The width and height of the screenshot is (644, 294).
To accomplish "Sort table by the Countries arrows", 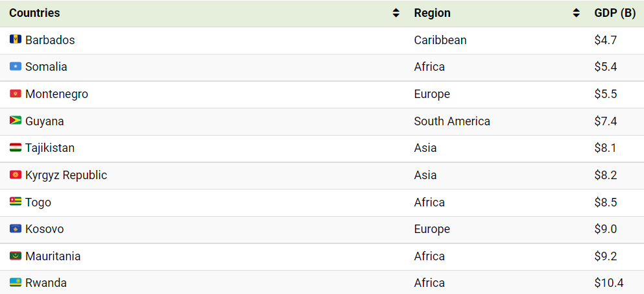I will (396, 13).
